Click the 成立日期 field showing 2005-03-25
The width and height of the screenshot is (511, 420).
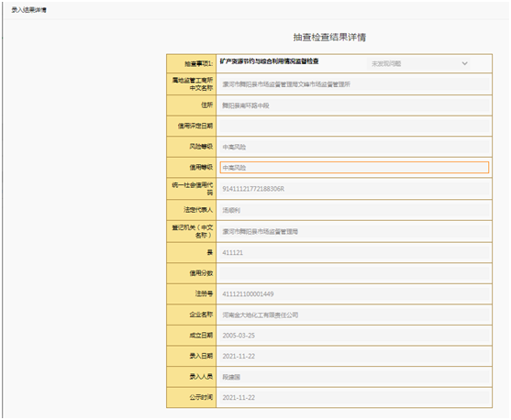pos(354,336)
